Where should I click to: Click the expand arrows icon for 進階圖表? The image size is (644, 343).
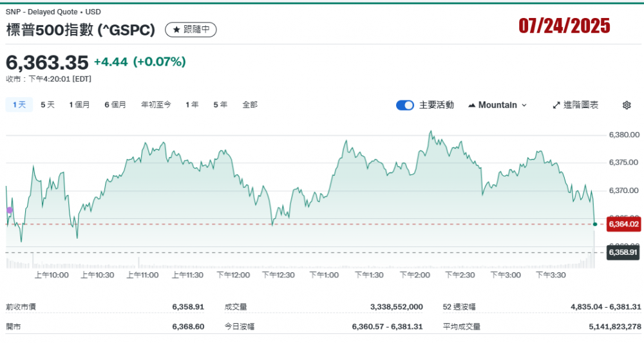(x=556, y=105)
